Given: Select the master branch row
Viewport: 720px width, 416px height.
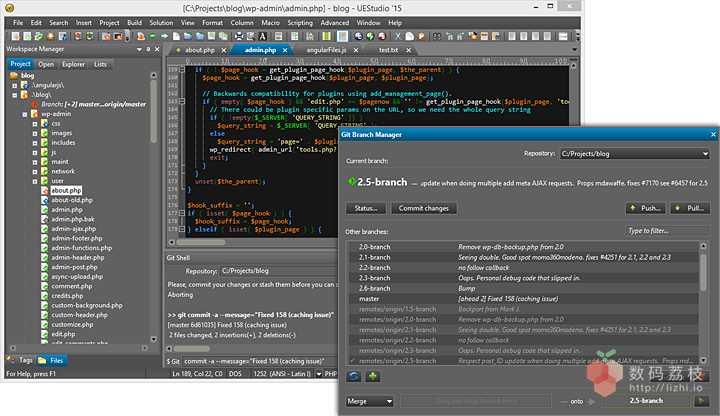Looking at the screenshot, I should (523, 299).
